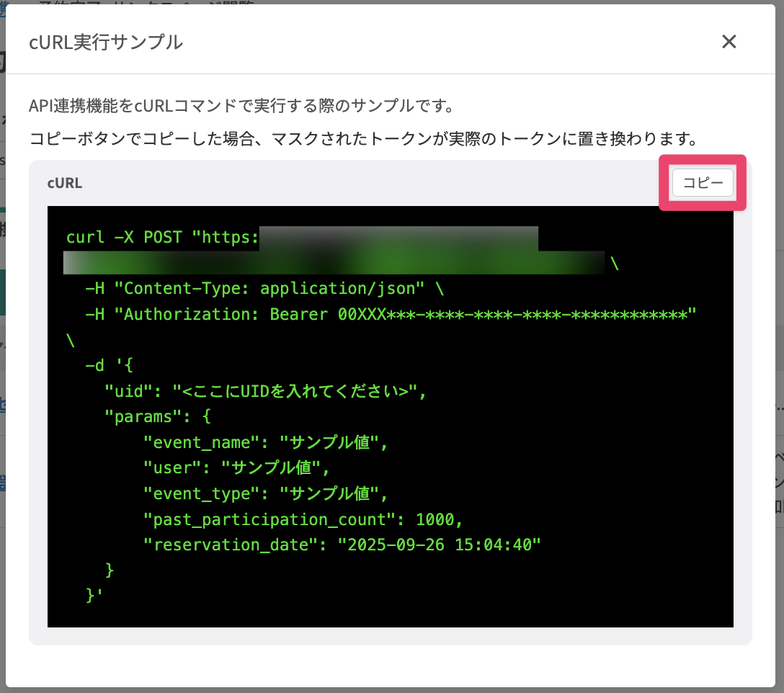Click the blurred URL in the code
Image resolution: width=784 pixels, height=693 pixels.
(331, 263)
